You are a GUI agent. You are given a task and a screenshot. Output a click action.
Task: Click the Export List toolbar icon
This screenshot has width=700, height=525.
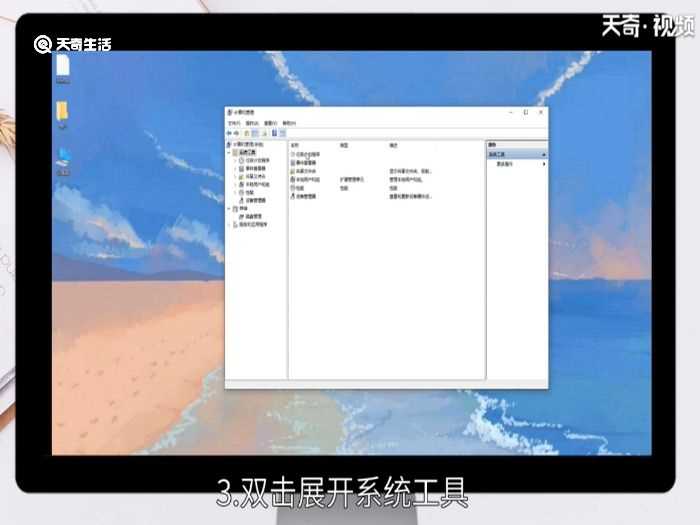tap(264, 133)
